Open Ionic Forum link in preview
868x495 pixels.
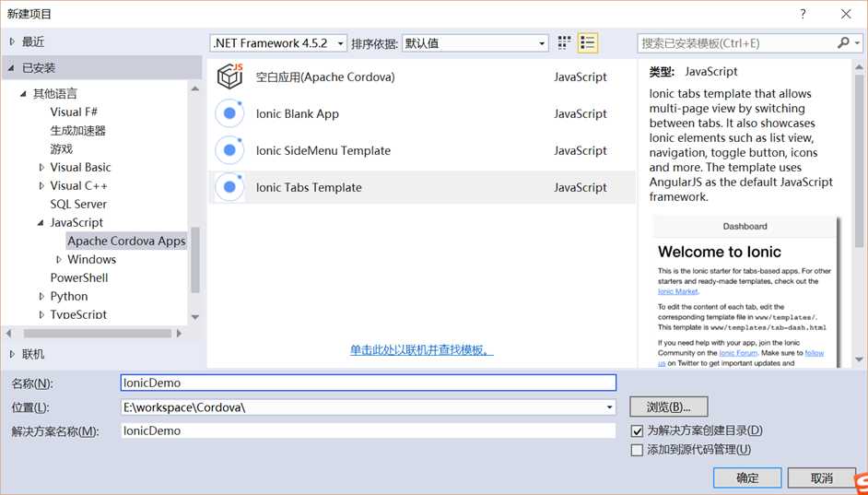pos(738,353)
